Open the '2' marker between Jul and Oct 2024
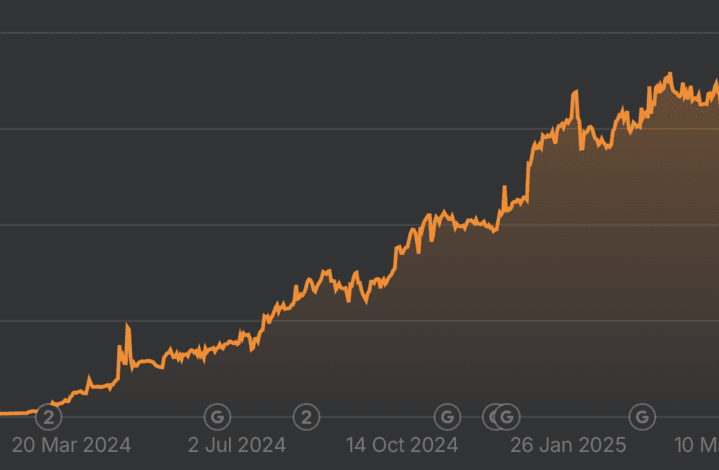This screenshot has width=719, height=470. pos(306,417)
